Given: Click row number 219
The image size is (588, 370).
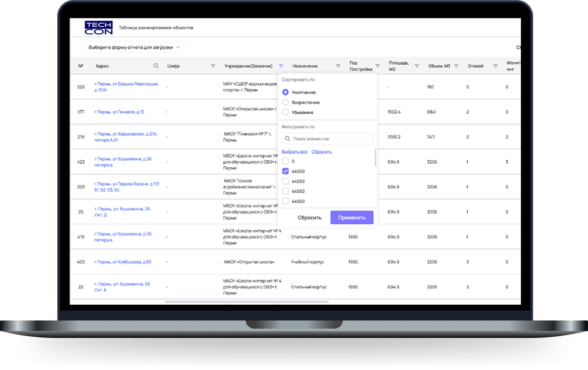Looking at the screenshot, I should [81, 137].
